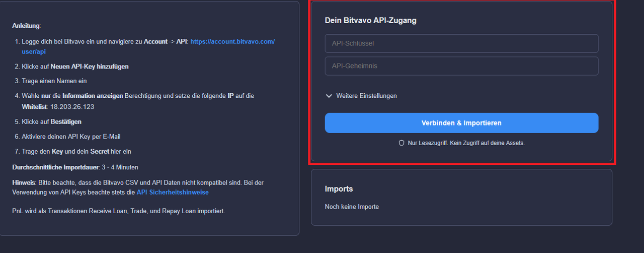Click the Anleitung heading
The image size is (644, 253).
[26, 26]
